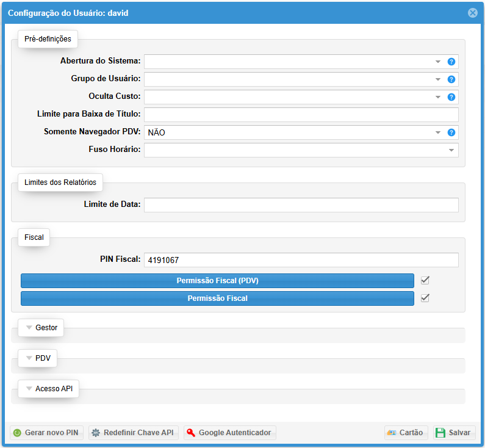Expand the PDV section
485x448 pixels.
pyautogui.click(x=38, y=358)
